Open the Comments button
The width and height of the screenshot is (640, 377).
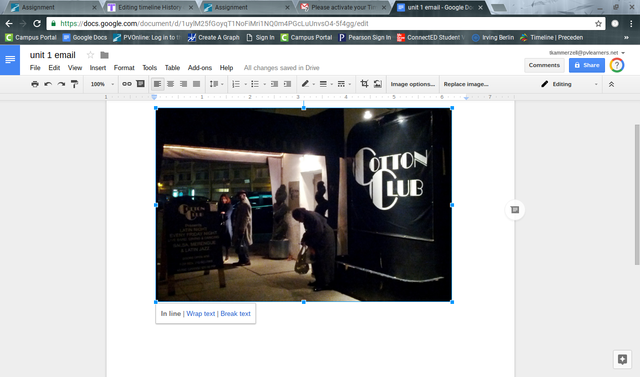coord(544,65)
